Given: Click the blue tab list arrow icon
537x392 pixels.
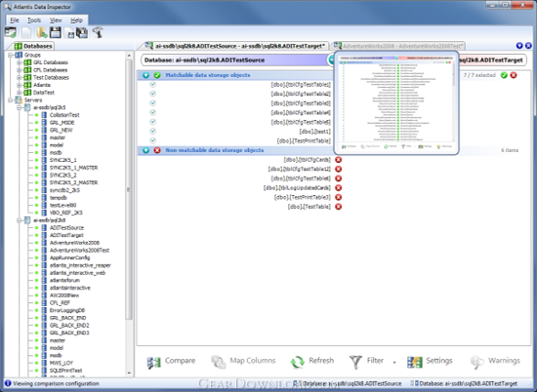Looking at the screenshot, I should 519,46.
